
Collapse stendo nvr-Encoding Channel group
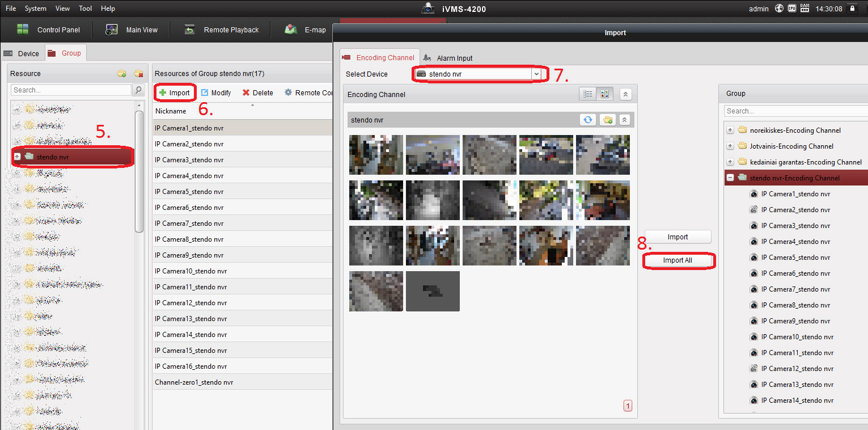(x=730, y=178)
